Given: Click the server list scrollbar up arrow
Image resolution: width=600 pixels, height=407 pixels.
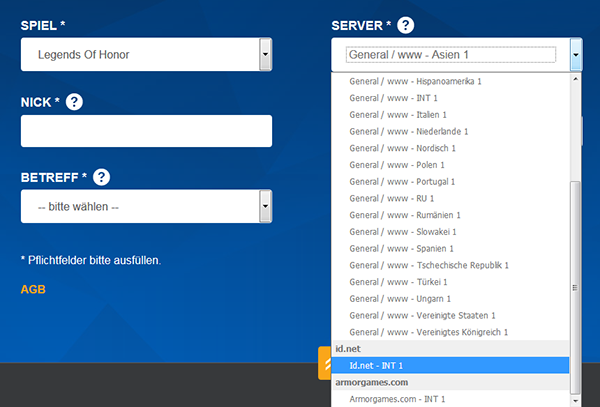Looking at the screenshot, I should [x=575, y=79].
